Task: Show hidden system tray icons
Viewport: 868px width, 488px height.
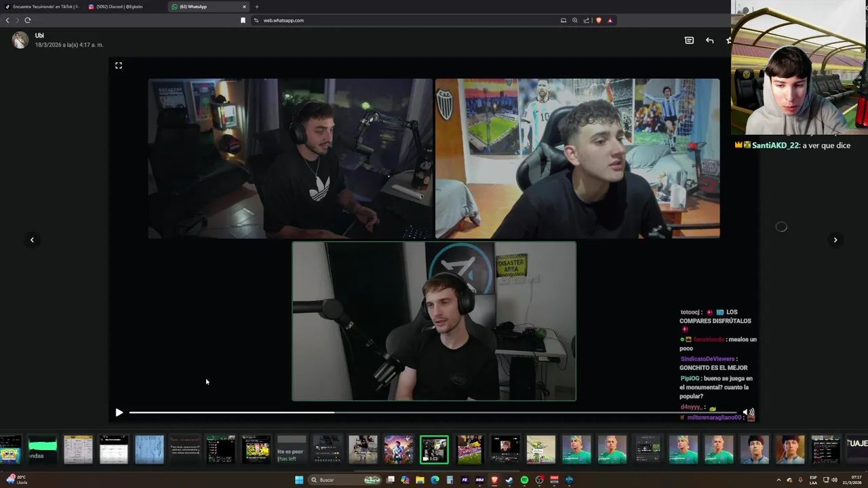Action: pyautogui.click(x=778, y=480)
